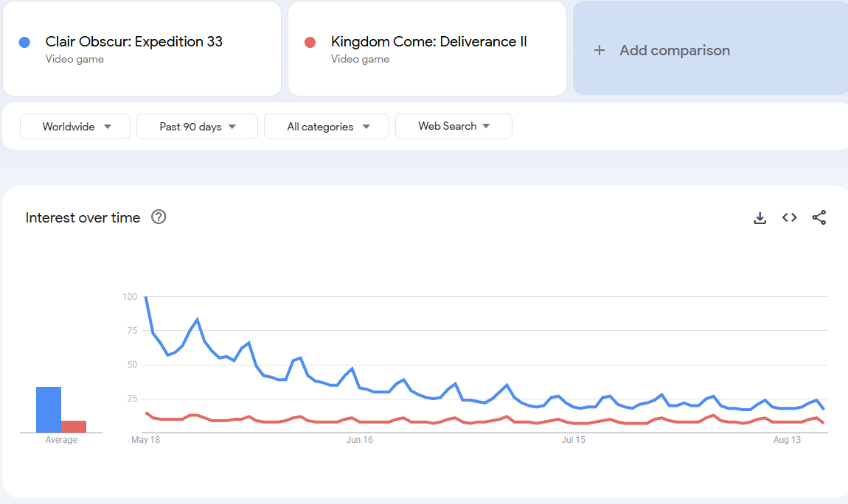
Task: Click the plus icon to add comparison
Action: [599, 50]
